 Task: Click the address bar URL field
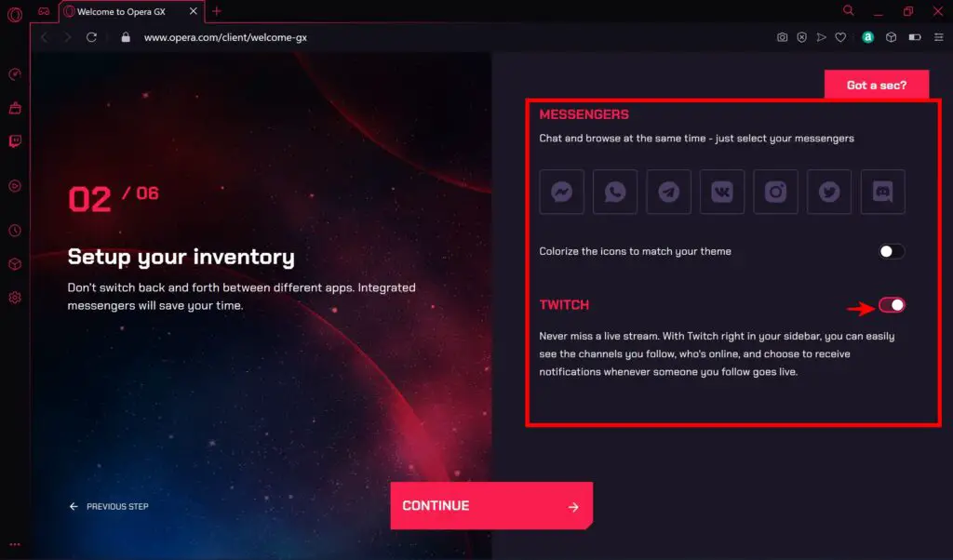click(x=225, y=37)
